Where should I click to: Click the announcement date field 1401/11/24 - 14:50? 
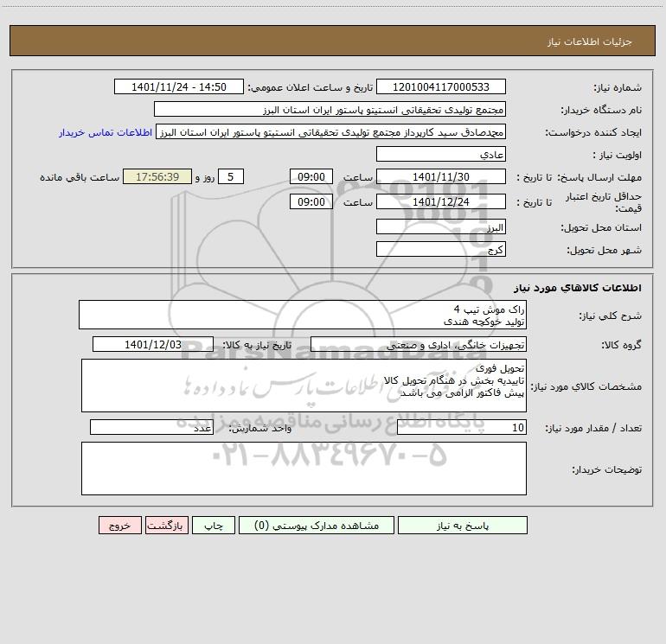(179, 86)
